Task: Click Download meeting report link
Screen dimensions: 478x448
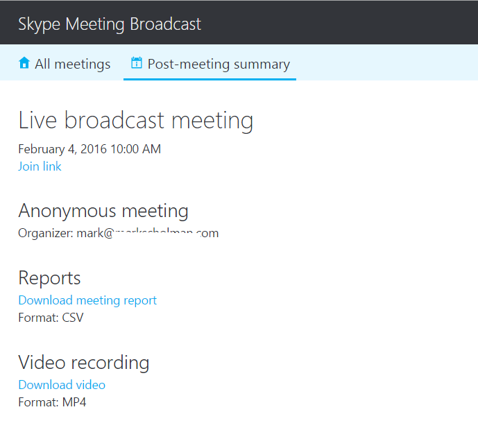Action: click(x=87, y=300)
